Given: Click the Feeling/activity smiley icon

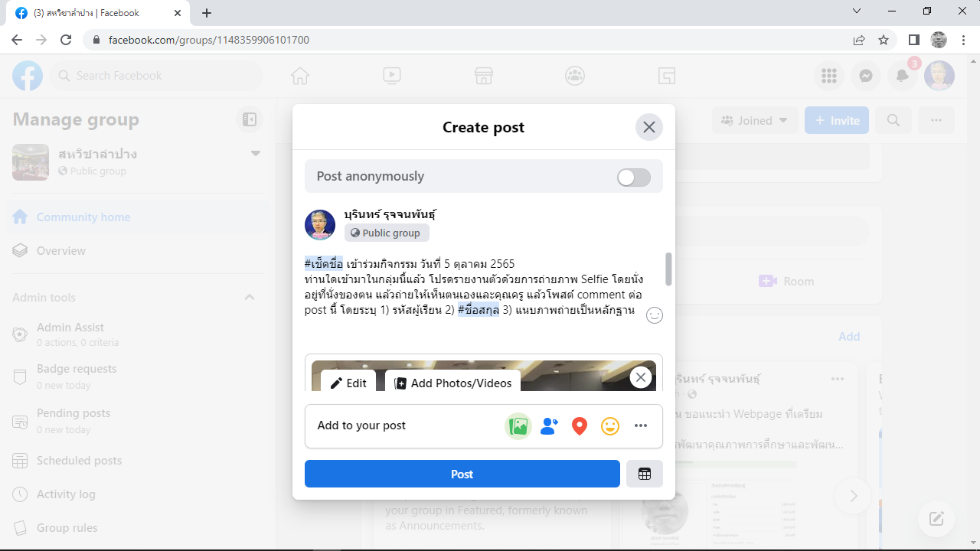Looking at the screenshot, I should [610, 426].
